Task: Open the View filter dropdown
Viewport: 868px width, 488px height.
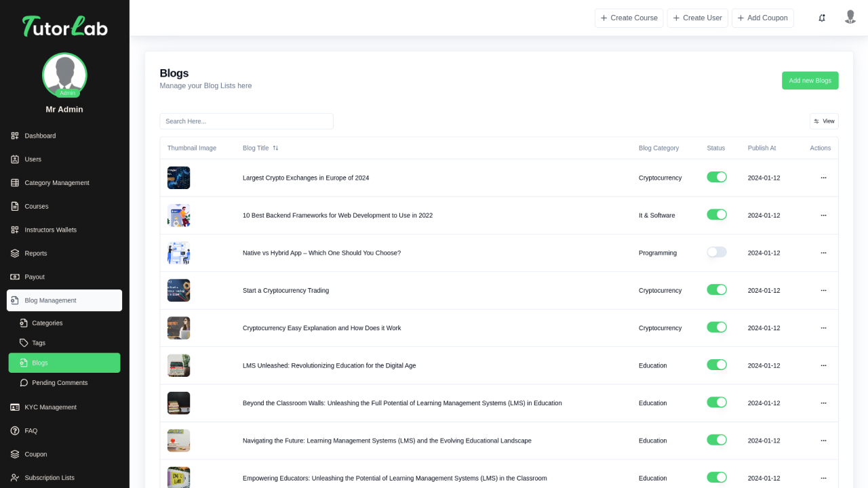Action: pyautogui.click(x=823, y=121)
